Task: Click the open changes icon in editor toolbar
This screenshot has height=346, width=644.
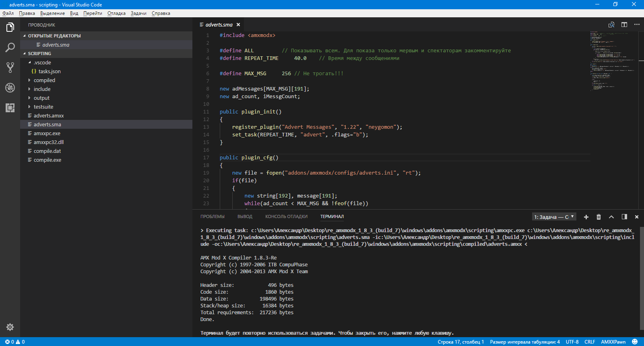Action: tap(611, 25)
